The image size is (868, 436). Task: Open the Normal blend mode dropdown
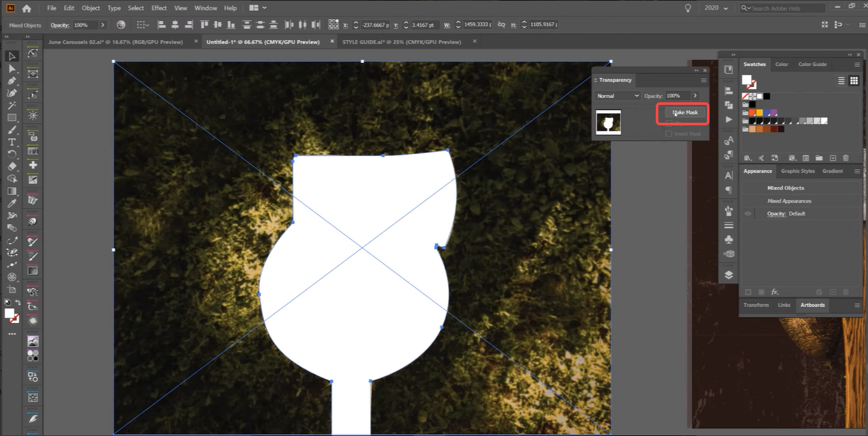coord(617,95)
